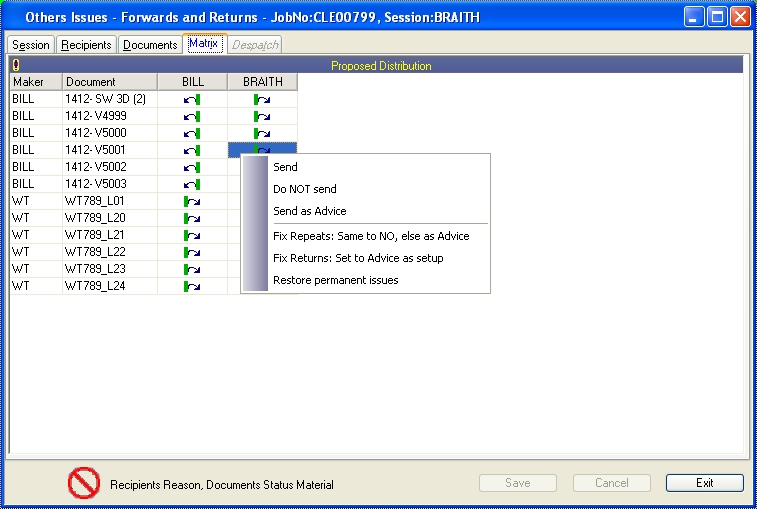Click BILL return icon for 1412- V5002
This screenshot has height=509, width=757.
(192, 167)
